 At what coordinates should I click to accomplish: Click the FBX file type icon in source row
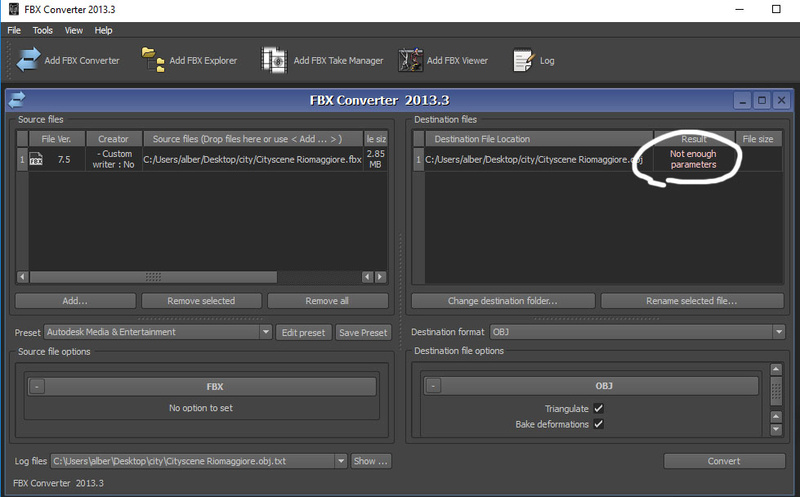tap(36, 159)
